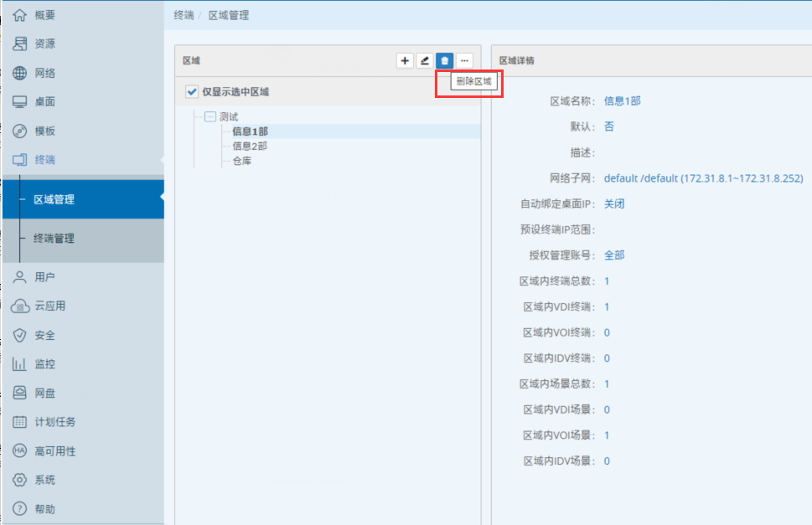
Task: Select 信息1部 in region tree
Action: pos(250,131)
